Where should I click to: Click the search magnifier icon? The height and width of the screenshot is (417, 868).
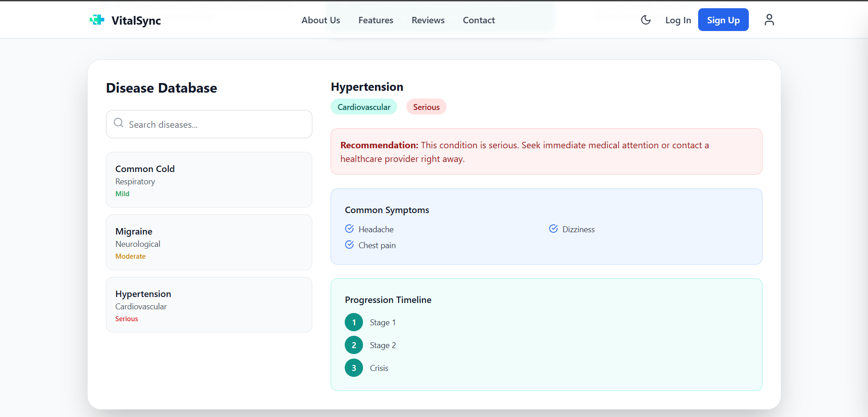[119, 123]
